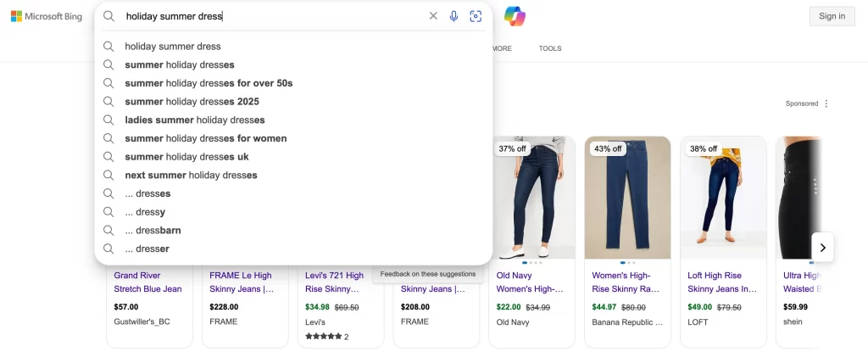This screenshot has width=868, height=363.
Task: Open 'Women's High-Rise Skinny Ra...' link
Action: tap(626, 282)
